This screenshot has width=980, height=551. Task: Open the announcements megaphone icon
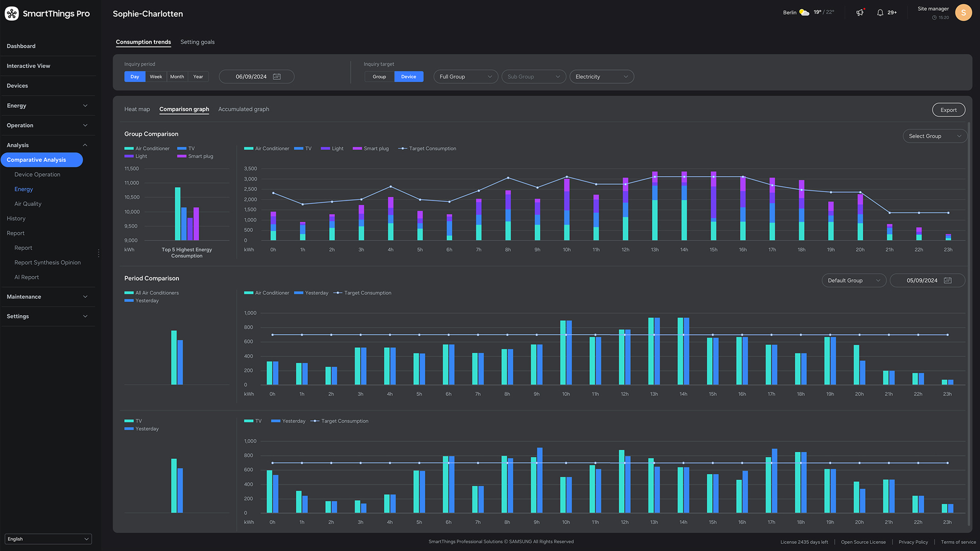(x=860, y=12)
